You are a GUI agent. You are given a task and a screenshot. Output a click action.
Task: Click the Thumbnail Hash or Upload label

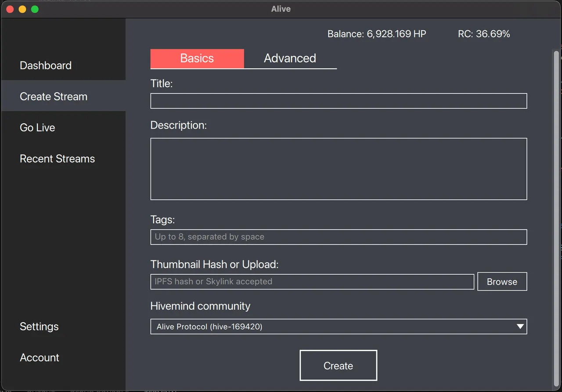point(214,265)
